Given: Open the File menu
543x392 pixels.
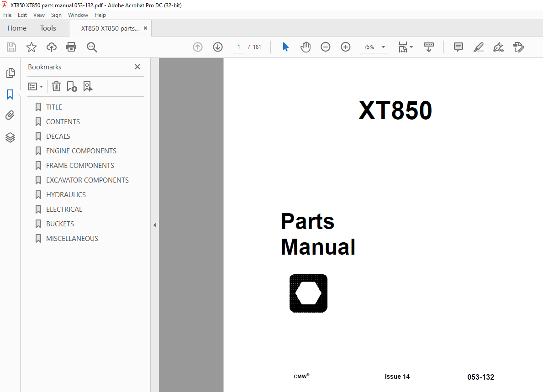Looking at the screenshot, I should pyautogui.click(x=7, y=15).
